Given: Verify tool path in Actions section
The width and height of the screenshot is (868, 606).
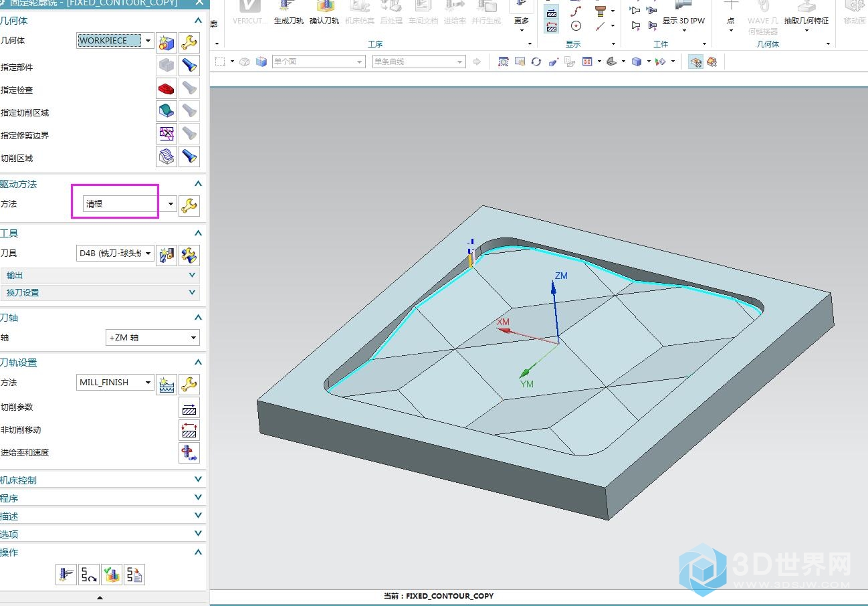Looking at the screenshot, I should [x=112, y=575].
